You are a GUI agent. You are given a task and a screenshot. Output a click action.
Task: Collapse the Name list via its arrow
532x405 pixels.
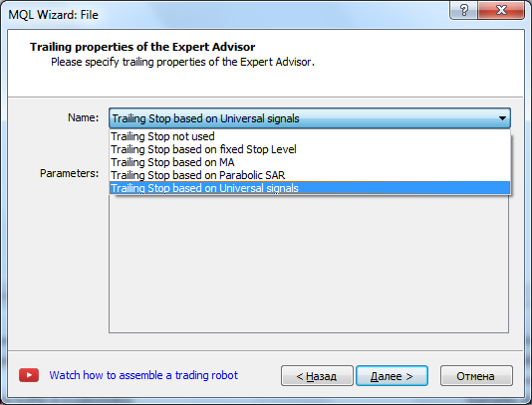(x=502, y=118)
